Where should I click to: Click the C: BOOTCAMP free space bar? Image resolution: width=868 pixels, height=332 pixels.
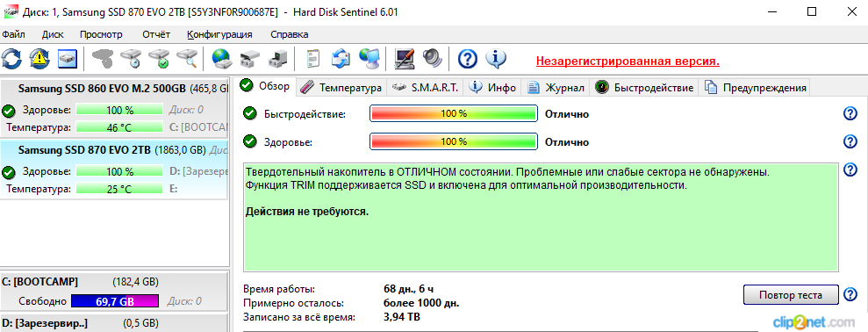(x=115, y=301)
